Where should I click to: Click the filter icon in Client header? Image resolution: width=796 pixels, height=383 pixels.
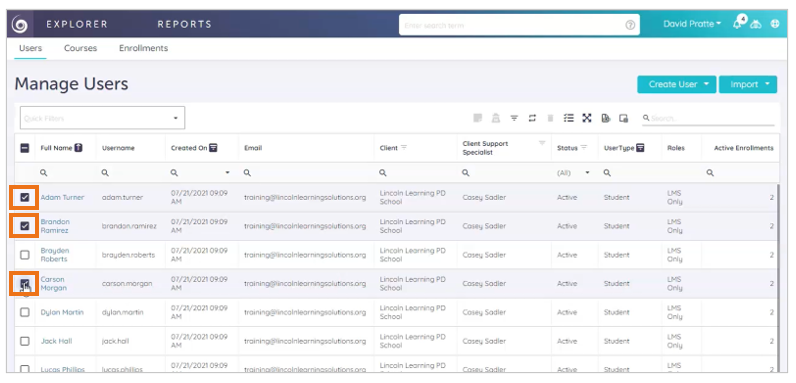tap(404, 148)
